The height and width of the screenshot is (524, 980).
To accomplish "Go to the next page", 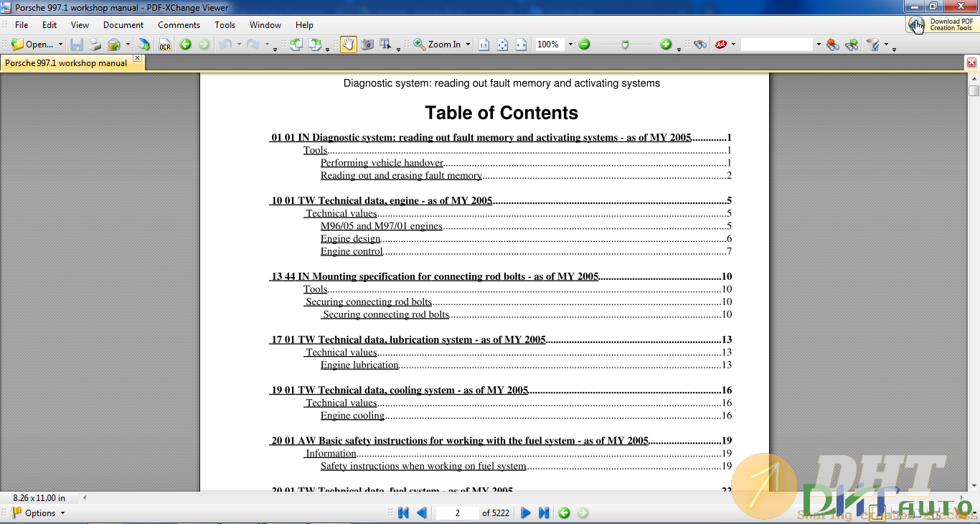I will pyautogui.click(x=525, y=513).
